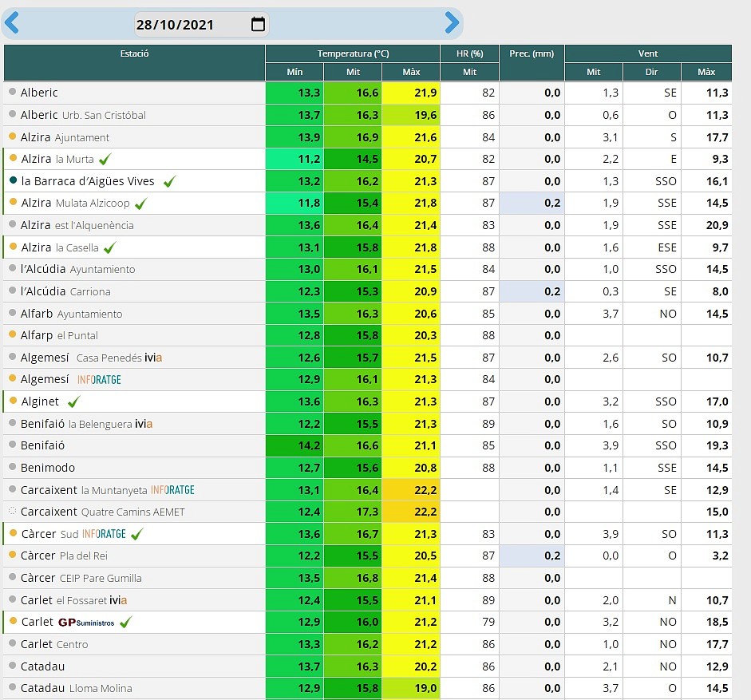Open the calendar date picker icon
751x700 pixels.
[x=258, y=24]
